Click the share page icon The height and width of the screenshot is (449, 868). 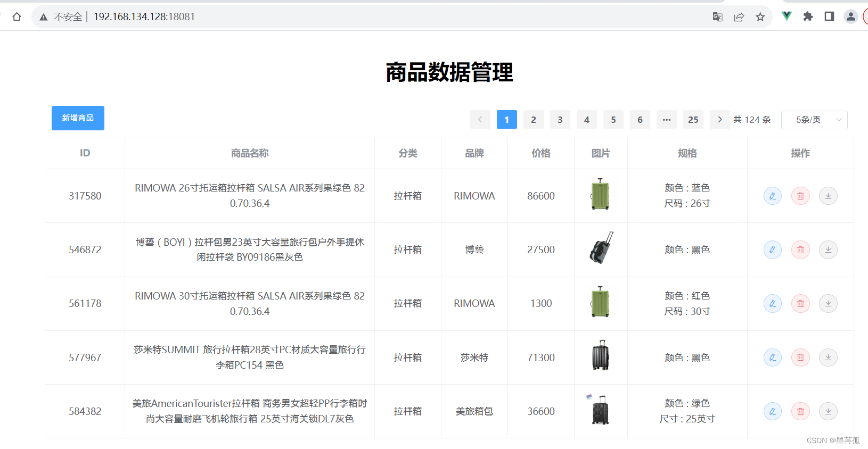click(739, 16)
